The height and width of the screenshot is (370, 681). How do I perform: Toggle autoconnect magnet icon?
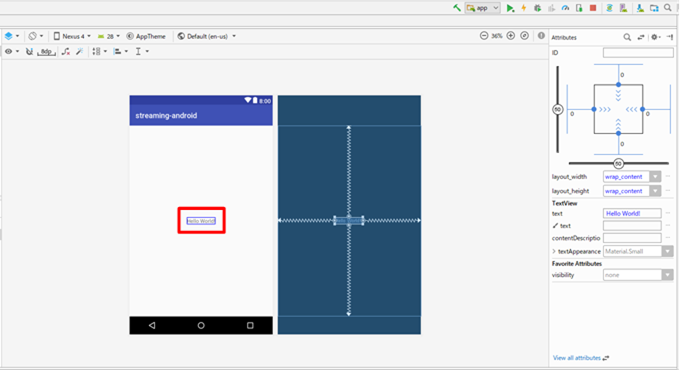[x=29, y=51]
